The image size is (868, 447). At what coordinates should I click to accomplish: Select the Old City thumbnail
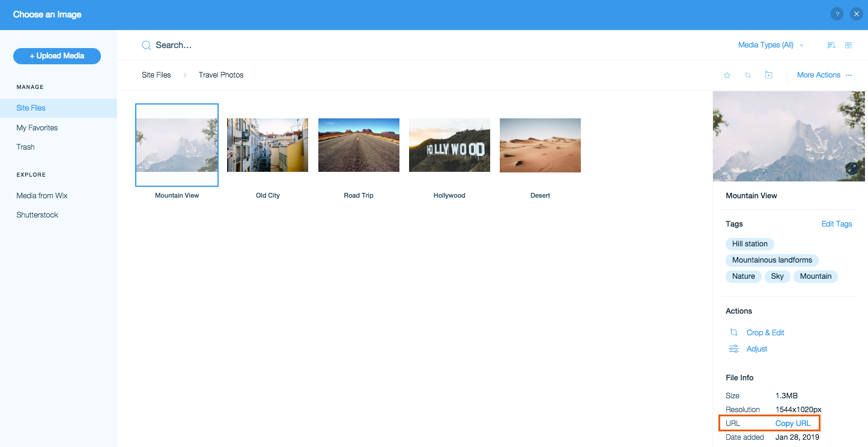click(267, 145)
